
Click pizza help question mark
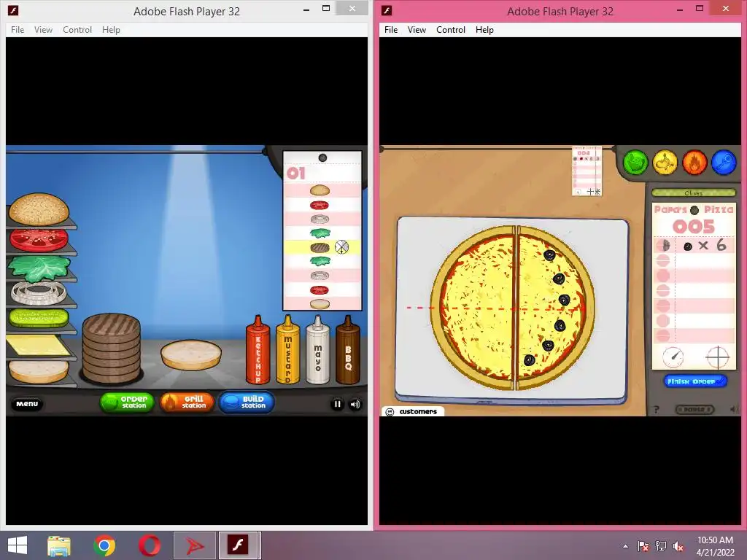[657, 410]
